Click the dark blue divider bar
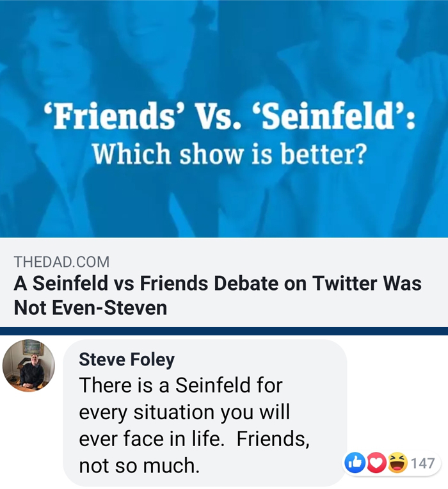448x489 pixels. point(224,331)
